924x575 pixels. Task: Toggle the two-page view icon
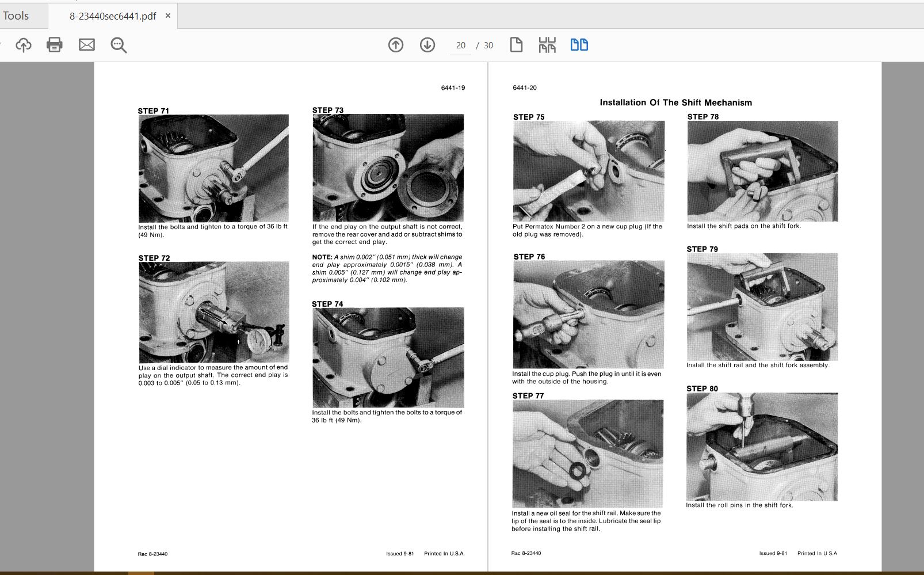tap(579, 45)
